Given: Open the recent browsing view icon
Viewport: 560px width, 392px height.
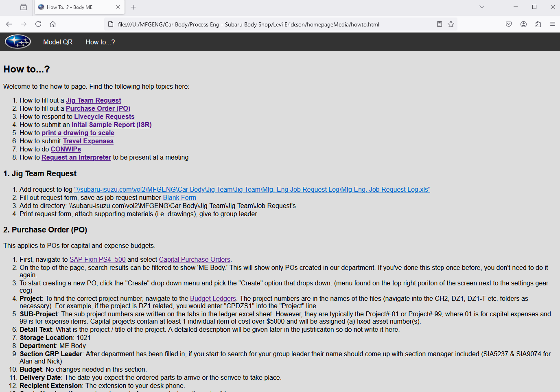Looking at the screenshot, I should pos(24,7).
